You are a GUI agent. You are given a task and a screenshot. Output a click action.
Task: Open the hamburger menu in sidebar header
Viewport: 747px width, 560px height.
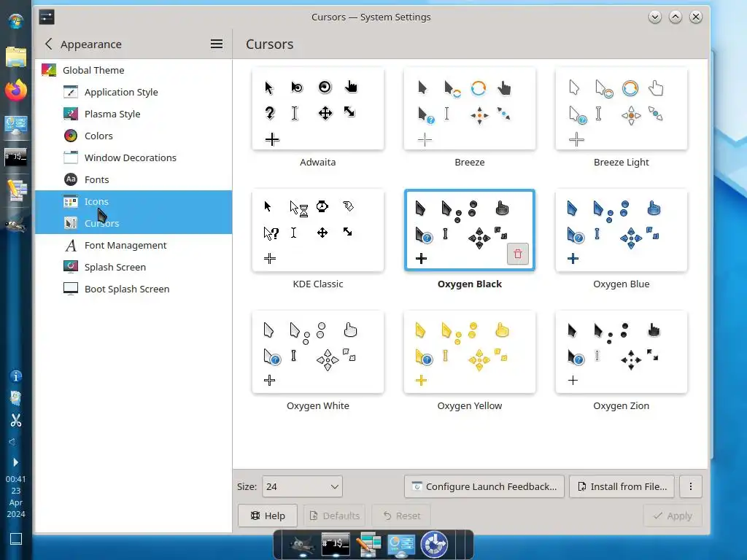click(x=217, y=44)
